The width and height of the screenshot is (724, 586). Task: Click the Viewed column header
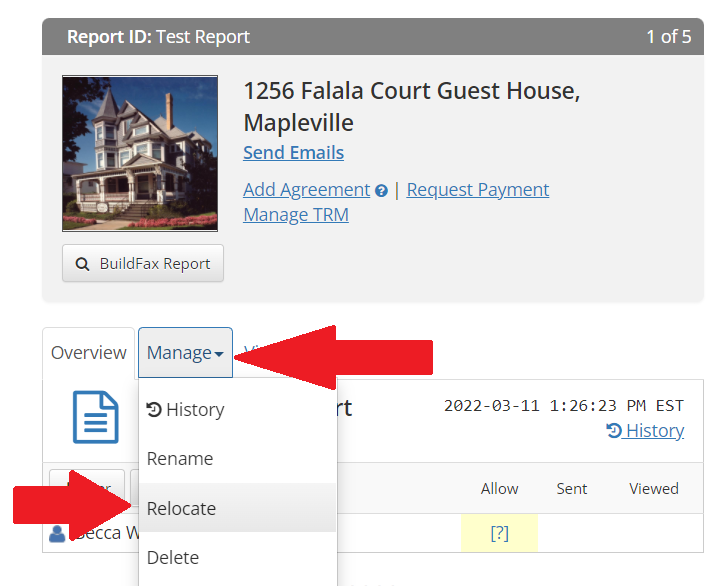click(653, 489)
